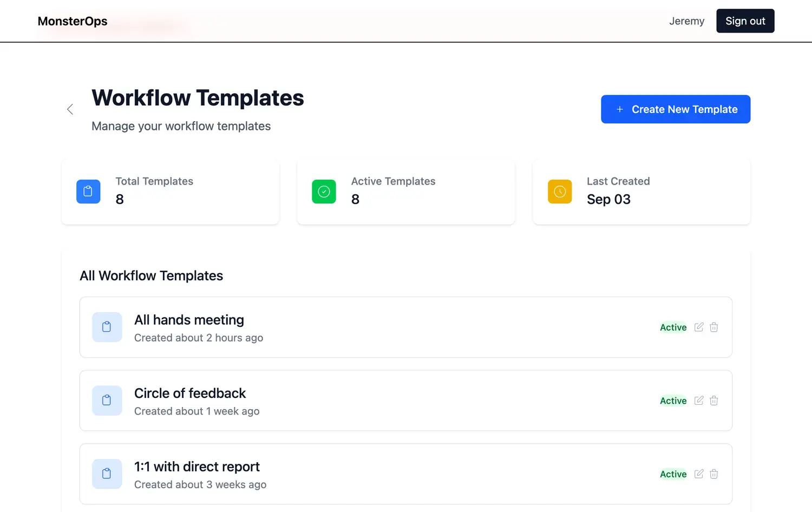Delete the 1:1 with direct report template
812x512 pixels.
click(714, 474)
